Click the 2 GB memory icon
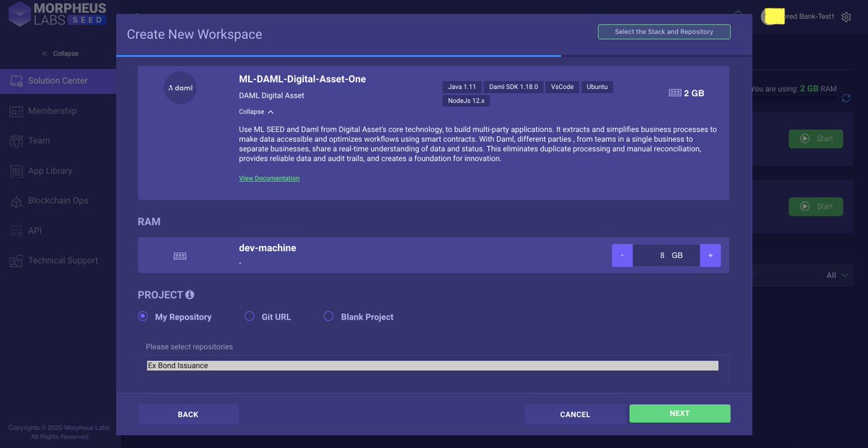 674,93
